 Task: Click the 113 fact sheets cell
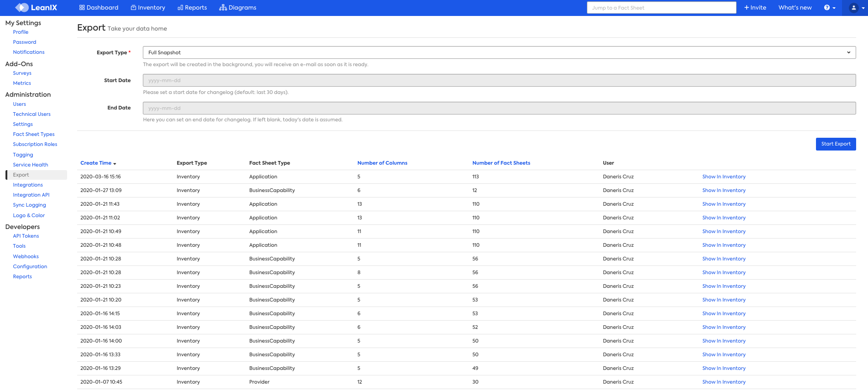point(476,177)
